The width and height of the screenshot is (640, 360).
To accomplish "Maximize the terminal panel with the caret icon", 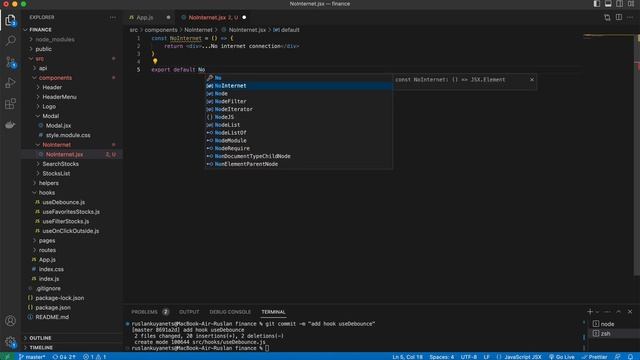I will [618, 312].
